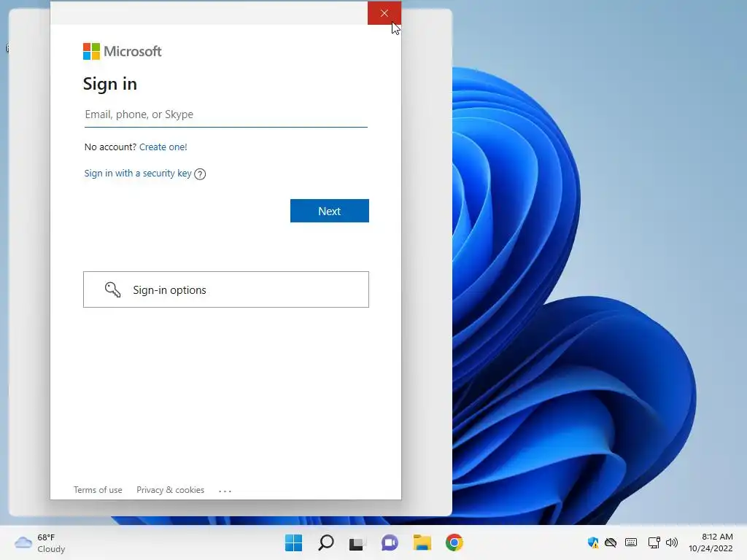Screen dimensions: 747x560
Task: Open Windows Security tray icon
Action: tap(593, 542)
